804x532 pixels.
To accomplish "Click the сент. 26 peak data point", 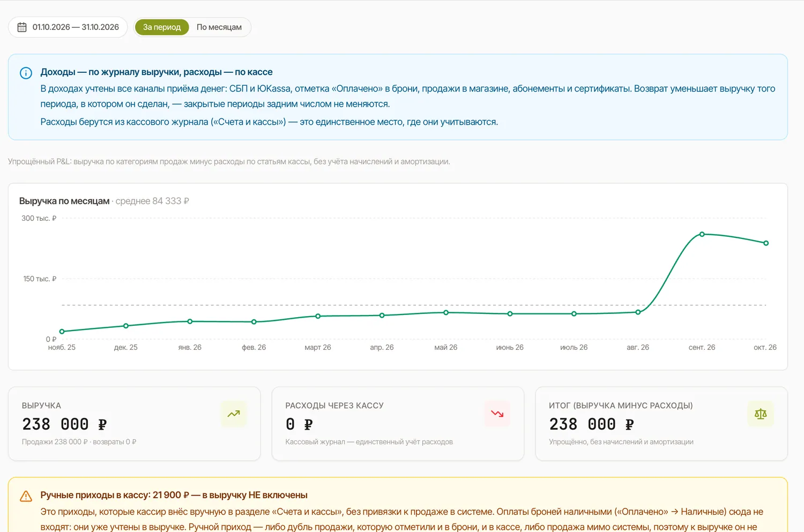I will pos(702,234).
